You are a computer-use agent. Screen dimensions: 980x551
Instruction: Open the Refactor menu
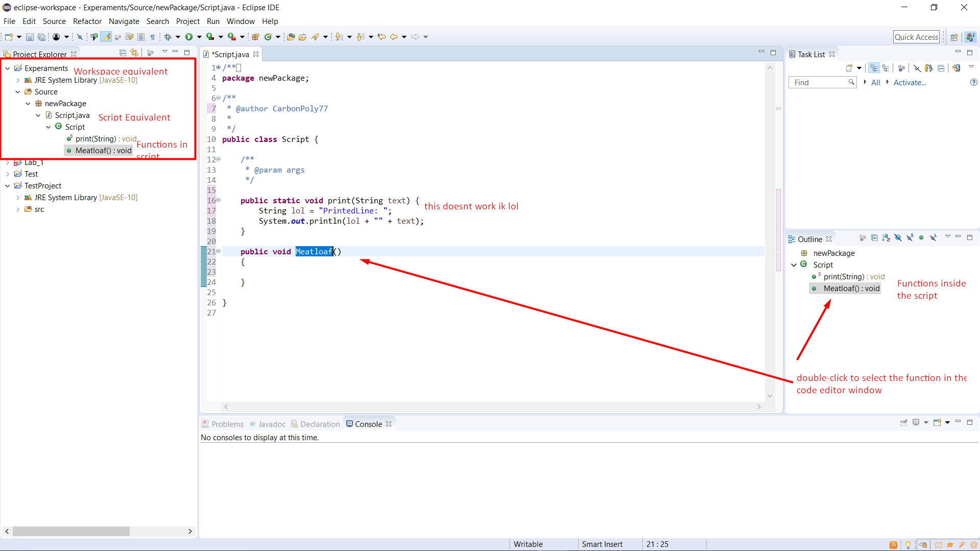[87, 21]
